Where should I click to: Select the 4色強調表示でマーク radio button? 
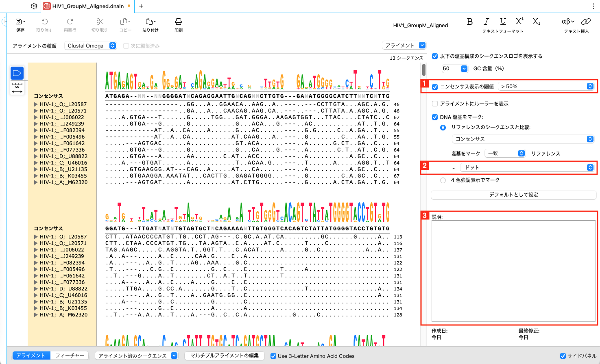pos(443,181)
